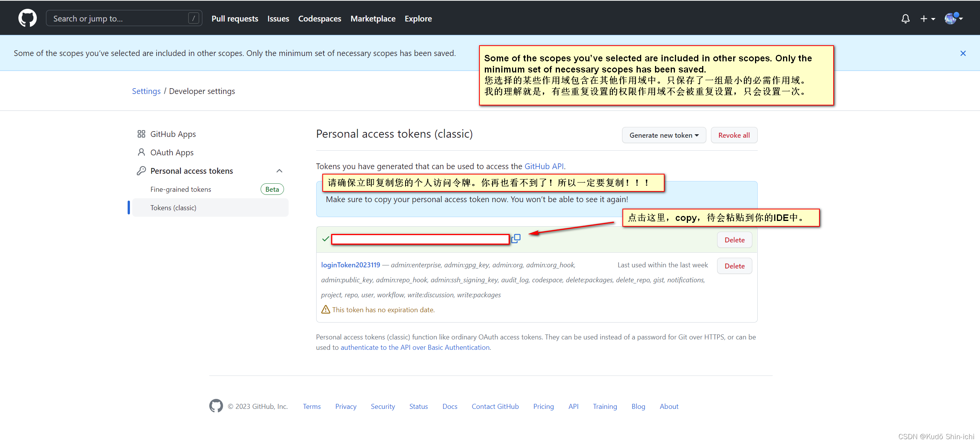Open Codespaces in the top navigation
980x443 pixels.
pos(320,18)
